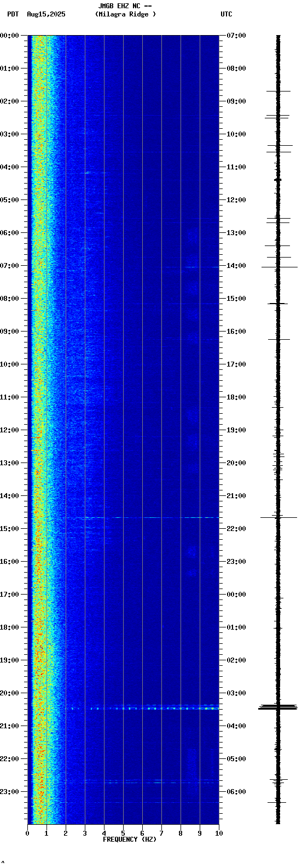The width and height of the screenshot is (302, 868).
Task: Click the 06:00 PDT time label
Action: pyautogui.click(x=10, y=233)
